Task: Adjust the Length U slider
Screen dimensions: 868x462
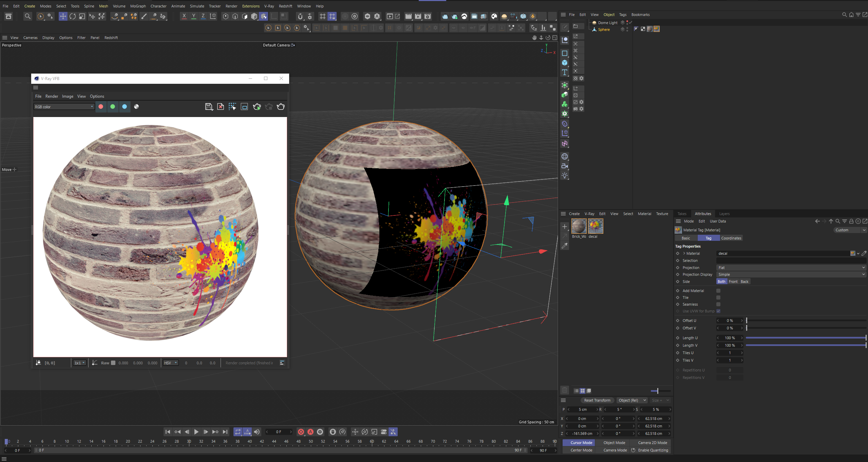Action: pyautogui.click(x=806, y=338)
